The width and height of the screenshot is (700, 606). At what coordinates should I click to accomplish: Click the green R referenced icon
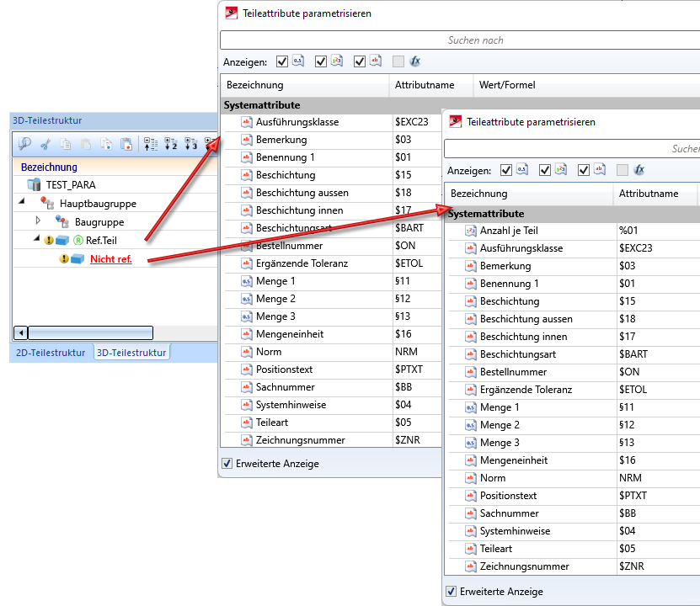(78, 240)
